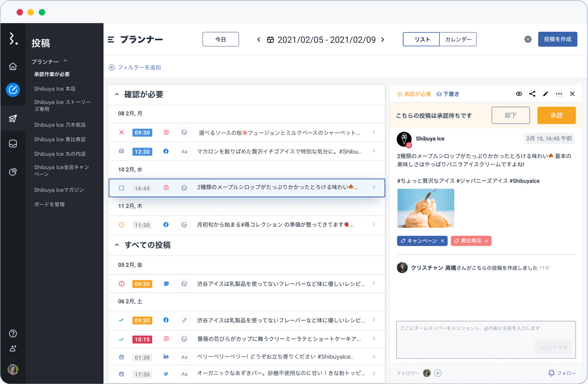Open the three-dots more options menu

(559, 94)
